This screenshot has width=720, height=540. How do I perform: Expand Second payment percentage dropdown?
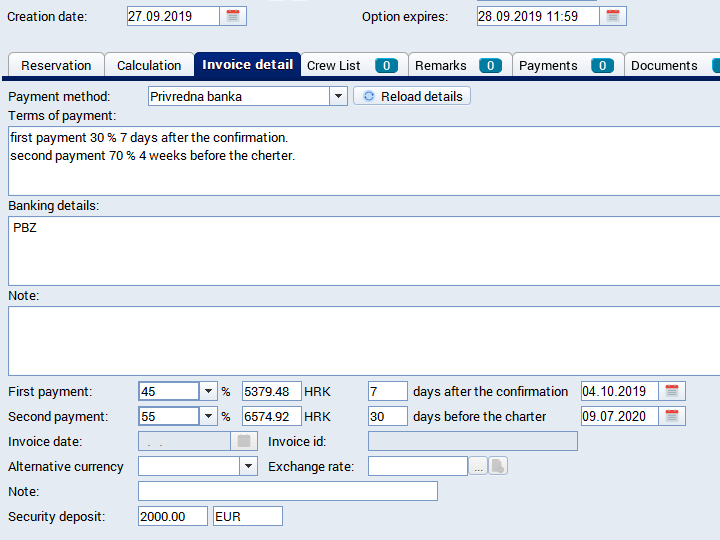coord(209,416)
